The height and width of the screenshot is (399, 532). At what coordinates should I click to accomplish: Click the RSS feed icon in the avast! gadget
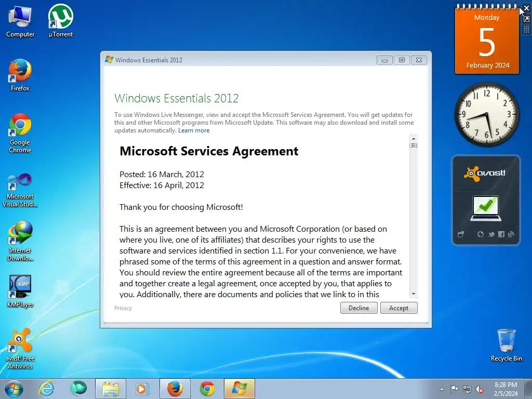[511, 234]
